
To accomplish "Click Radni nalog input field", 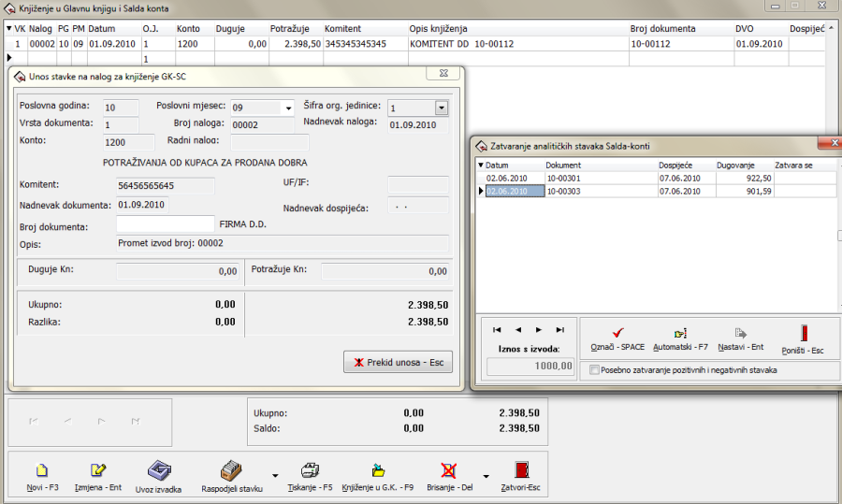I will click(270, 142).
